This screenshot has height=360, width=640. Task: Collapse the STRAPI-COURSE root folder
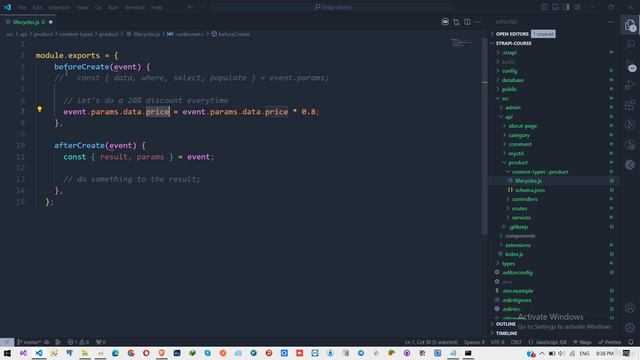(513, 43)
